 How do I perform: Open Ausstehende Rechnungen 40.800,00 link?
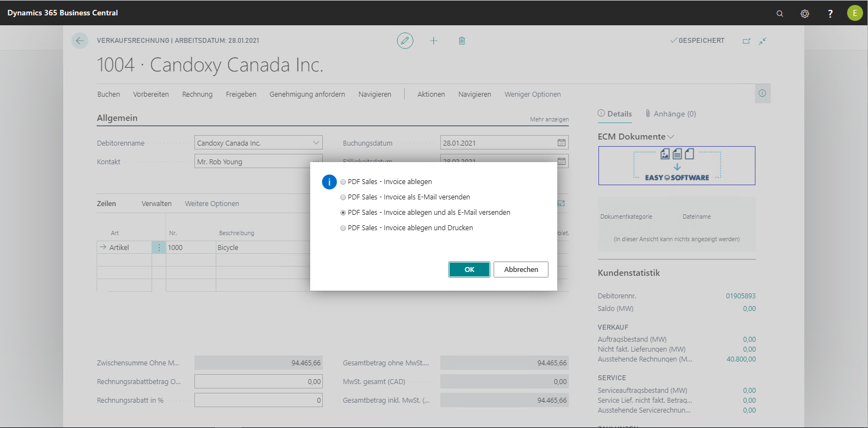(x=741, y=359)
